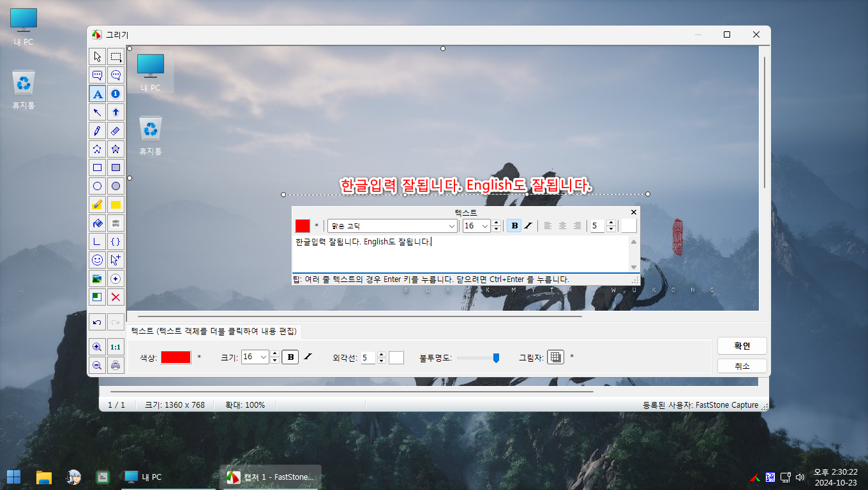Confirm with the 확인 button
Image resolution: width=868 pixels, height=490 pixels.
tap(742, 346)
